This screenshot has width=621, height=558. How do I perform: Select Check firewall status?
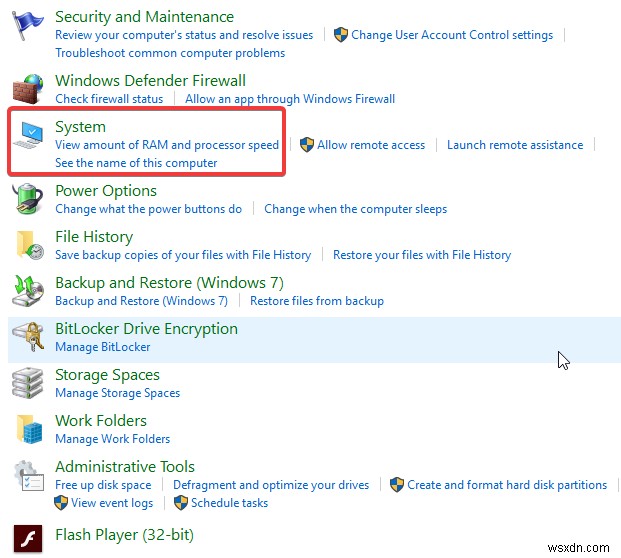(109, 99)
